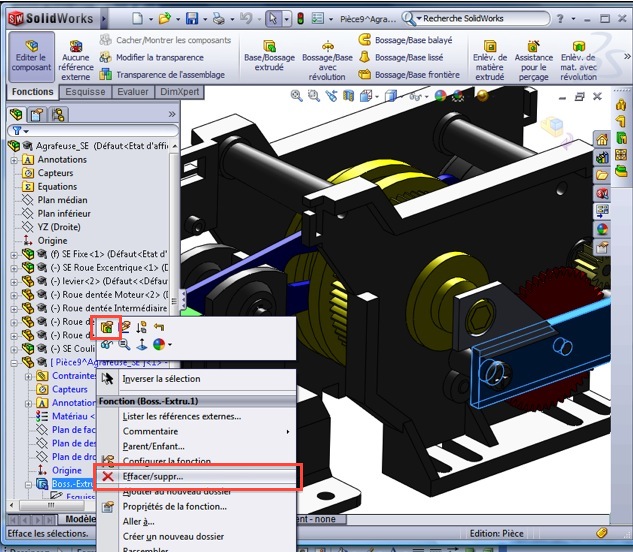Switch to the Esquisse tab

tap(85, 92)
